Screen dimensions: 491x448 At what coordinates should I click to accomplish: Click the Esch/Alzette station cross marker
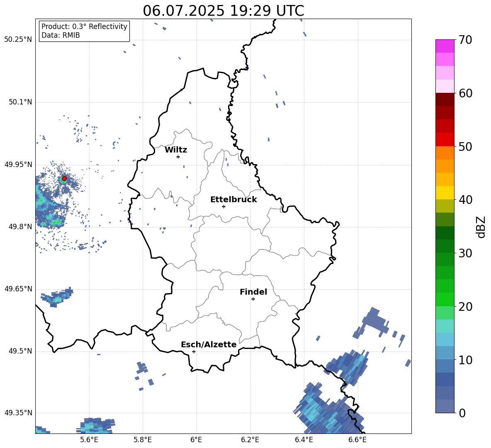tap(194, 351)
